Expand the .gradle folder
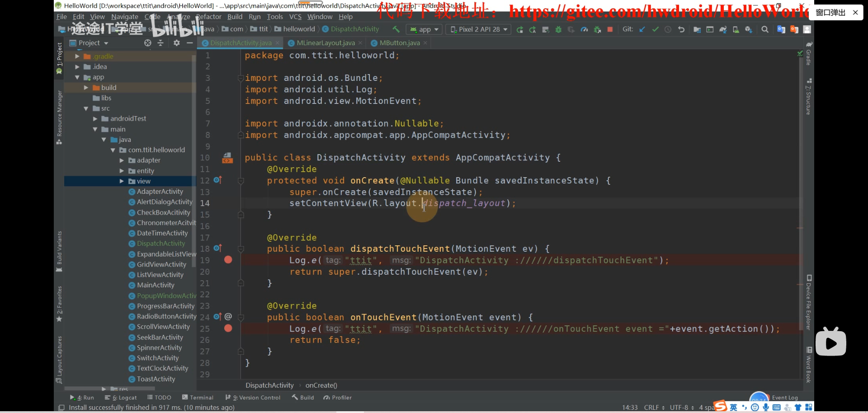 77,56
